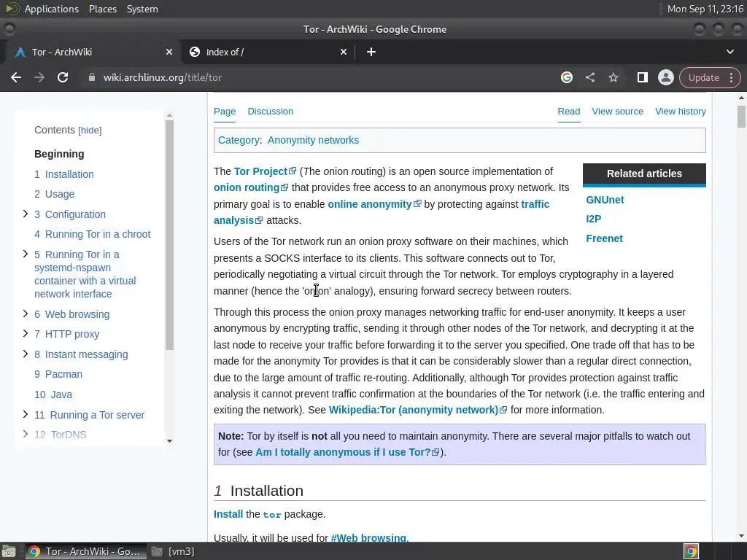Open a new tab with plus icon
The image size is (747, 560).
[371, 52]
